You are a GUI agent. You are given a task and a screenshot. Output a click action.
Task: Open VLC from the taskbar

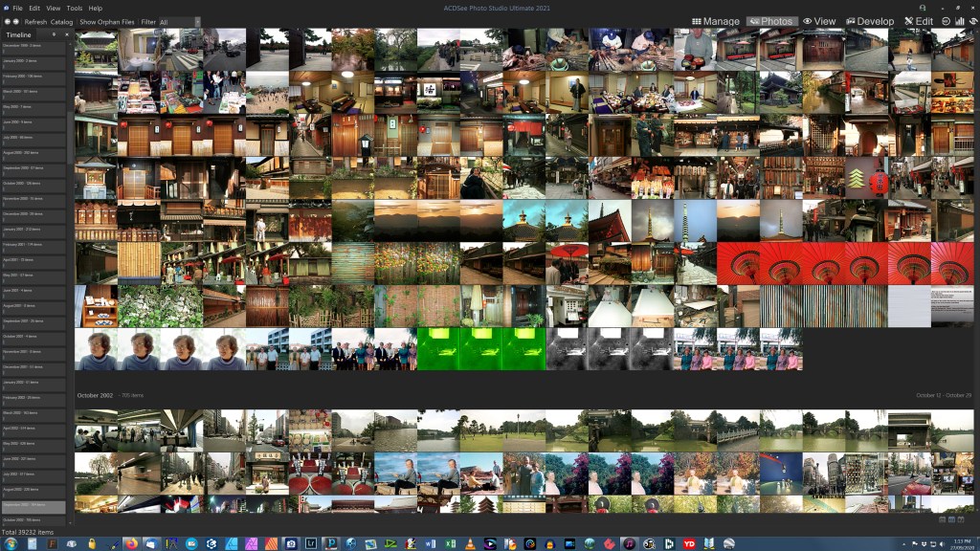pyautogui.click(x=471, y=543)
